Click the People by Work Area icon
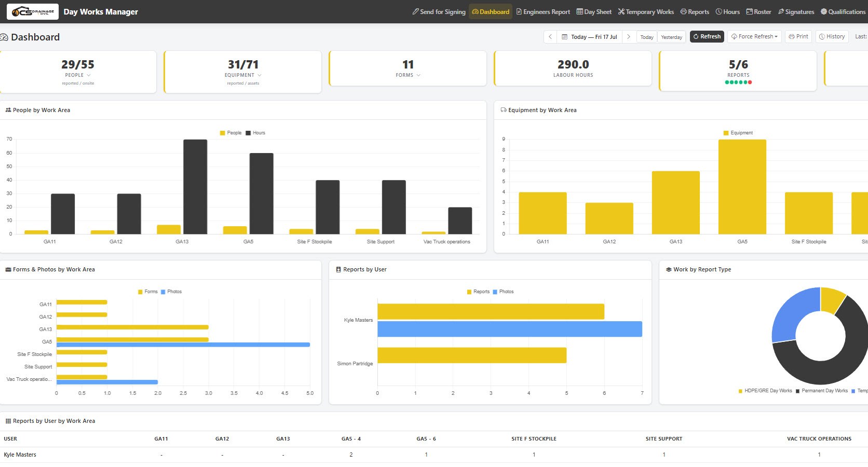This screenshot has width=868, height=467. coord(8,110)
